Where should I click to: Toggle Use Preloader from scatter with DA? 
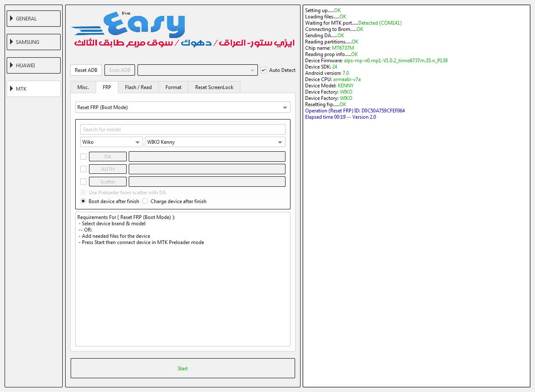tap(123, 193)
